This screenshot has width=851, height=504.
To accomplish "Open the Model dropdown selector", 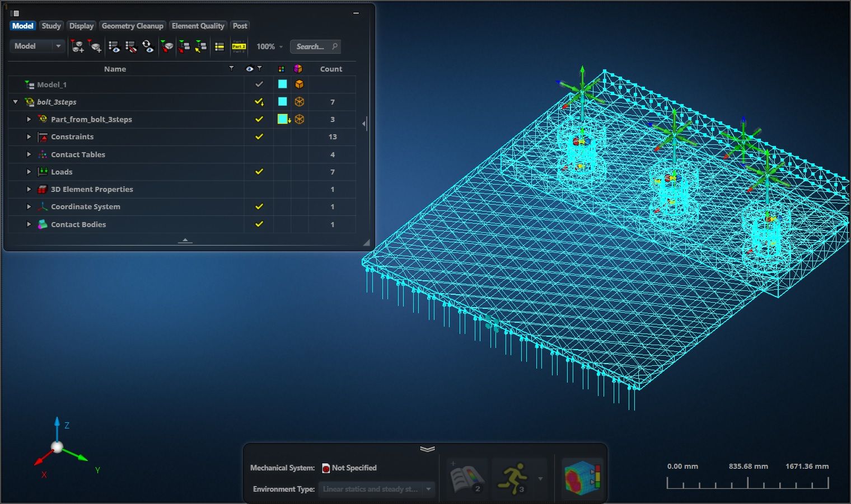I will click(37, 46).
